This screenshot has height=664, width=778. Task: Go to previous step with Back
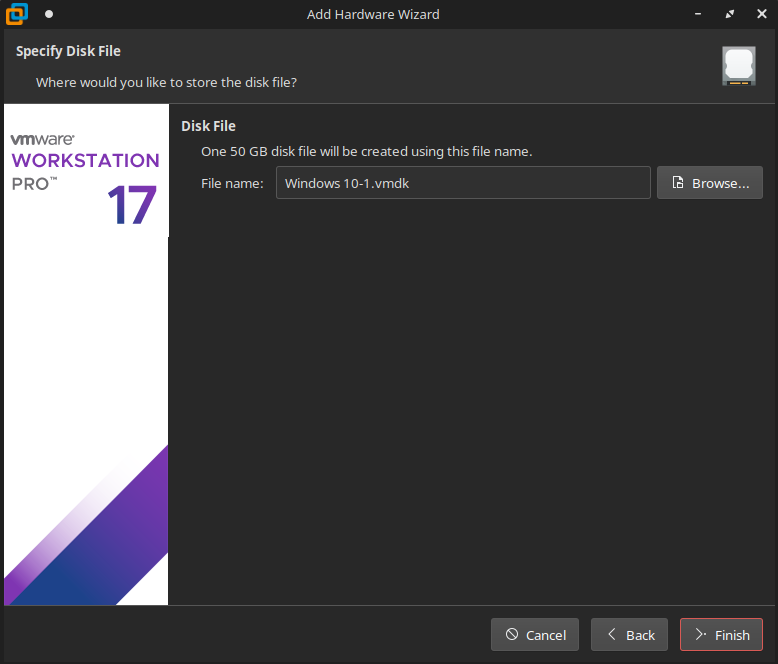pos(629,635)
